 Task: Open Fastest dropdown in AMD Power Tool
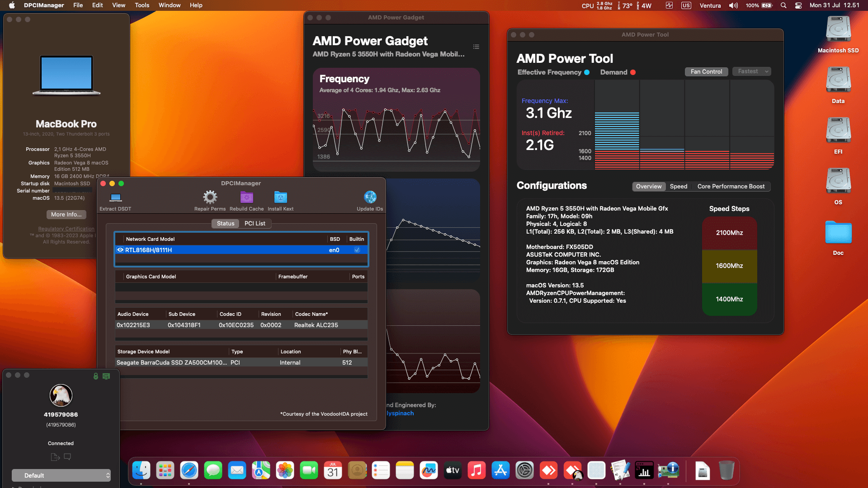click(x=752, y=71)
